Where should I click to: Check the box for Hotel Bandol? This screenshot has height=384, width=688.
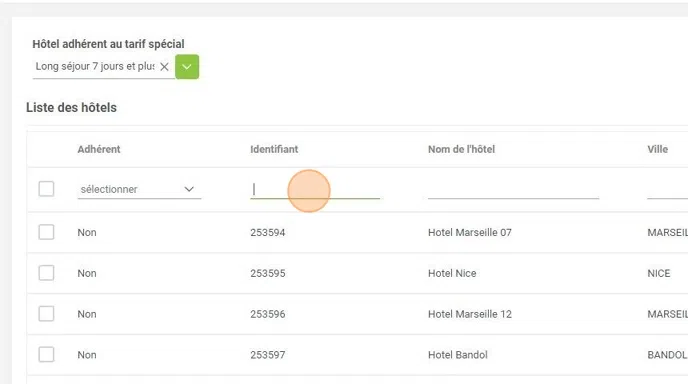pyautogui.click(x=46, y=355)
